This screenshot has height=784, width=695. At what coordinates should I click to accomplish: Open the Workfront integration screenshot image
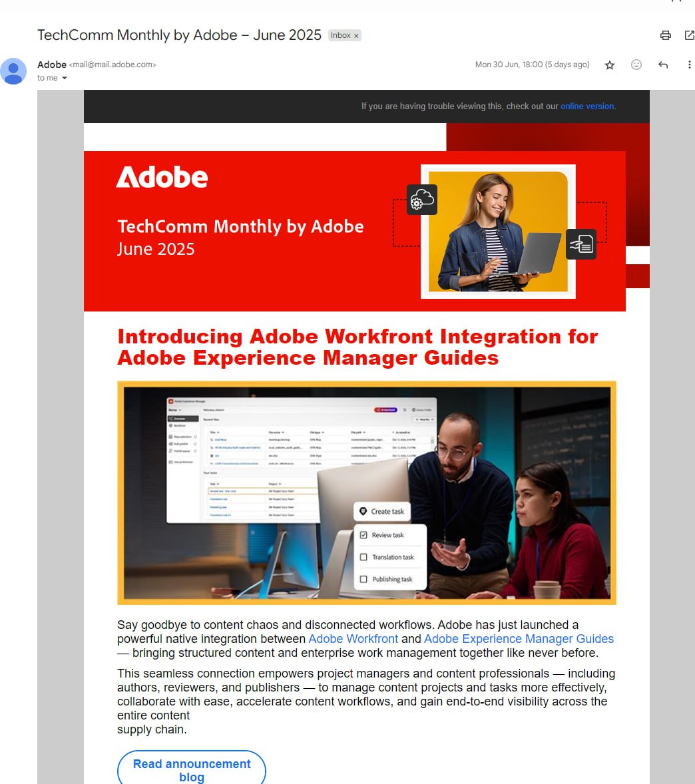(x=367, y=492)
